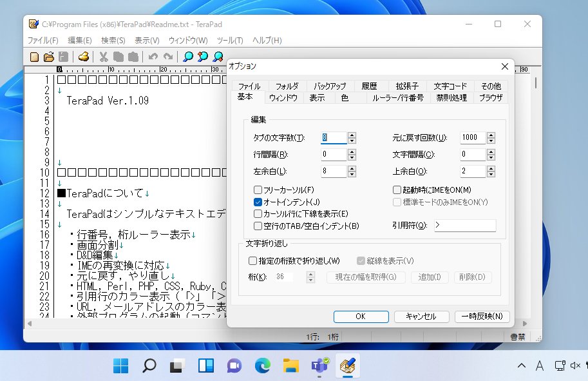The image size is (588, 381).
Task: Enable 指定の桁数で折り返し wrapping
Action: coord(252,260)
